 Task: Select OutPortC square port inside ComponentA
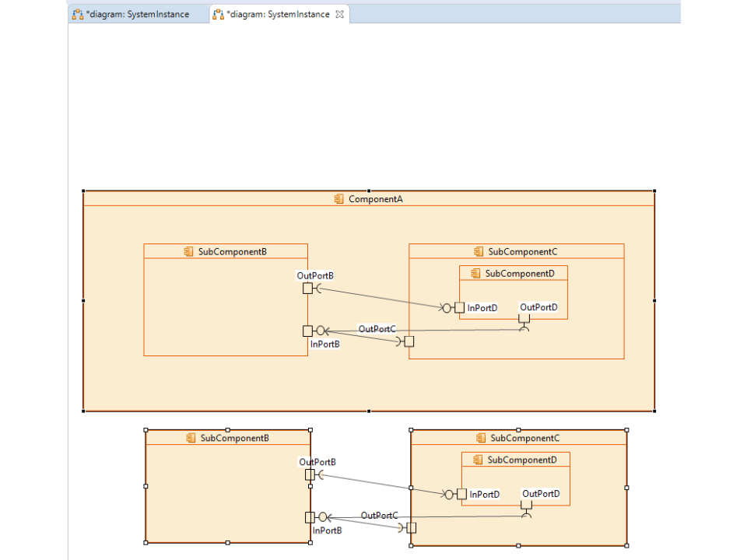409,341
